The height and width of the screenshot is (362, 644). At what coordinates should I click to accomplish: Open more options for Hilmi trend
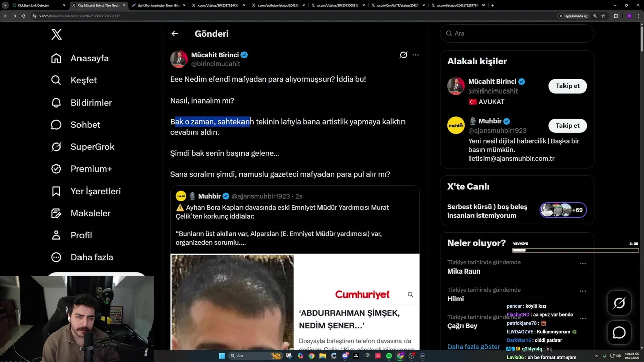583,291
